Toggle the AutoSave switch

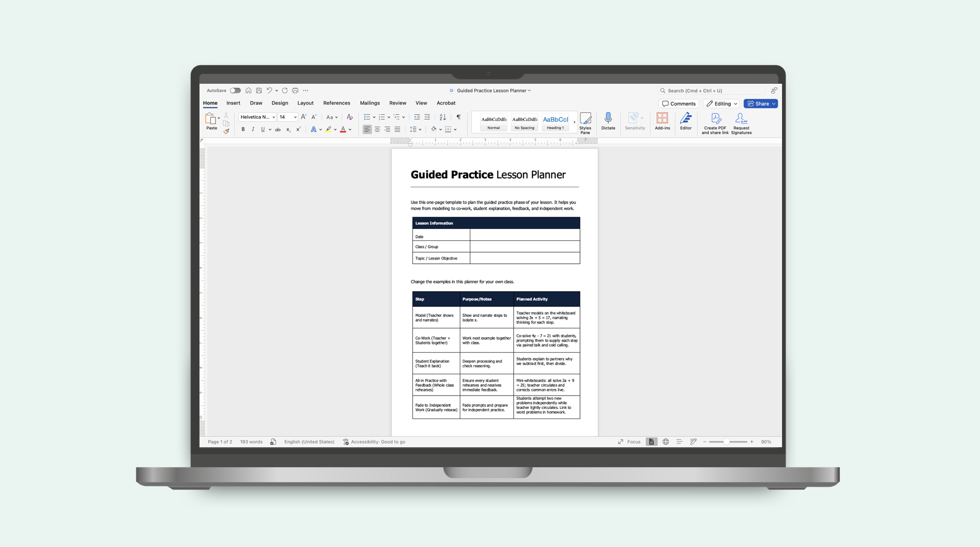tap(235, 90)
